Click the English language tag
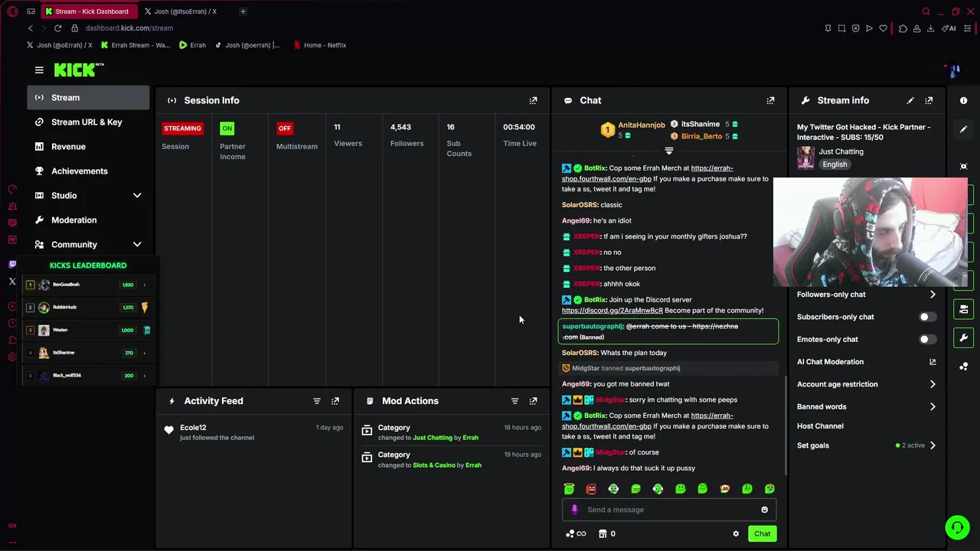This screenshot has height=551, width=980. tap(835, 165)
